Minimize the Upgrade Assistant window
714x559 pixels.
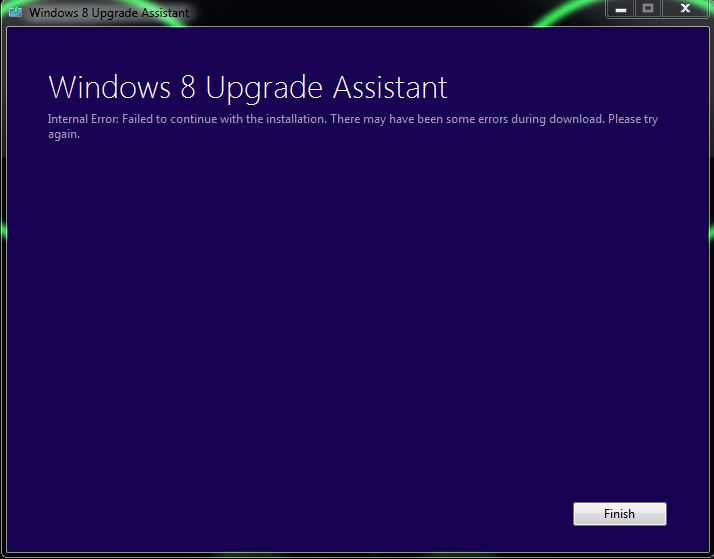pos(621,9)
